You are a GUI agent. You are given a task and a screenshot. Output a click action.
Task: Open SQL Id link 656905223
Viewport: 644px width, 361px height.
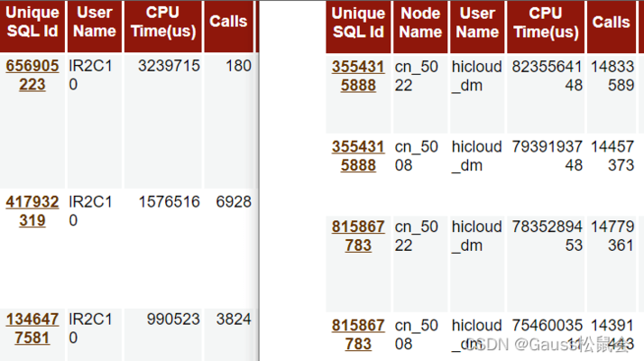click(x=32, y=75)
